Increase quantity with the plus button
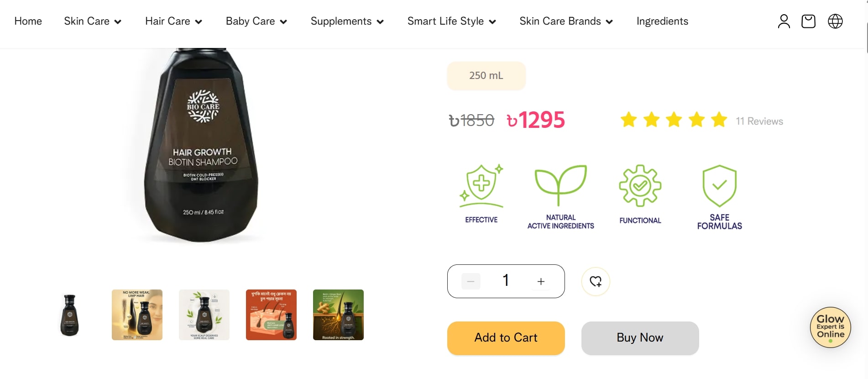Screen dimensions: 868x379 click(x=541, y=281)
